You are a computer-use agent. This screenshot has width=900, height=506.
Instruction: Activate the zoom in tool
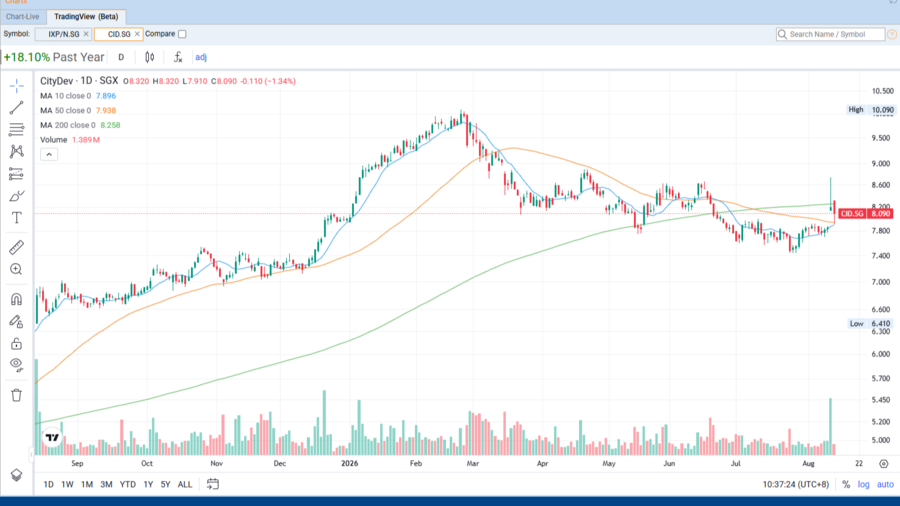tap(16, 269)
